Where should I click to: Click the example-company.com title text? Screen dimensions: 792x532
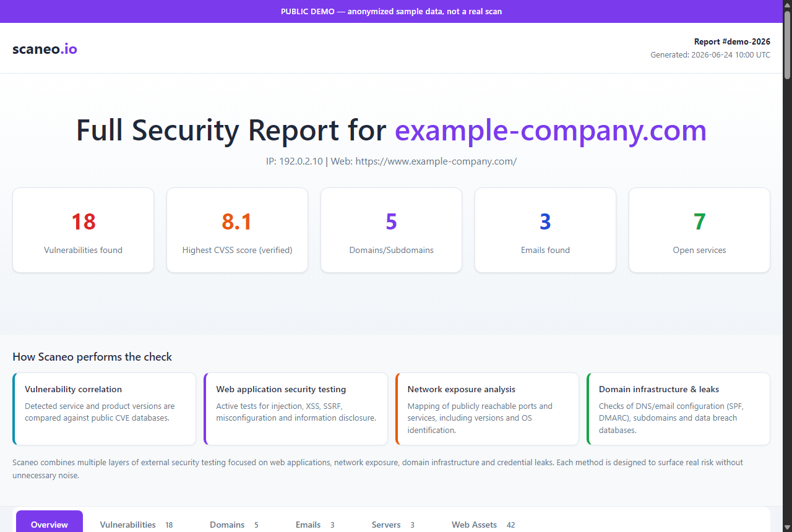point(551,131)
